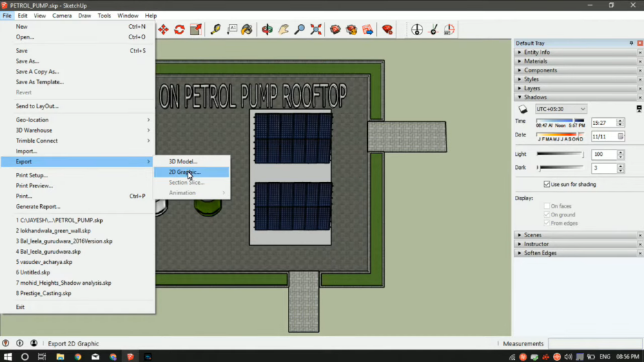Toggle the On ground display checkbox
The height and width of the screenshot is (362, 644).
pyautogui.click(x=547, y=214)
